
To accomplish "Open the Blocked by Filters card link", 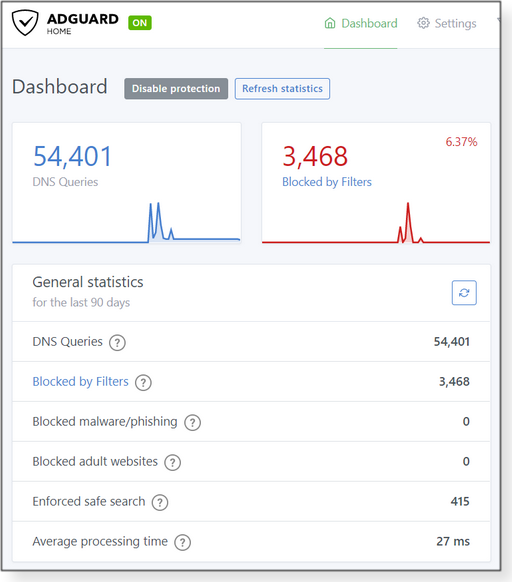I will point(327,182).
